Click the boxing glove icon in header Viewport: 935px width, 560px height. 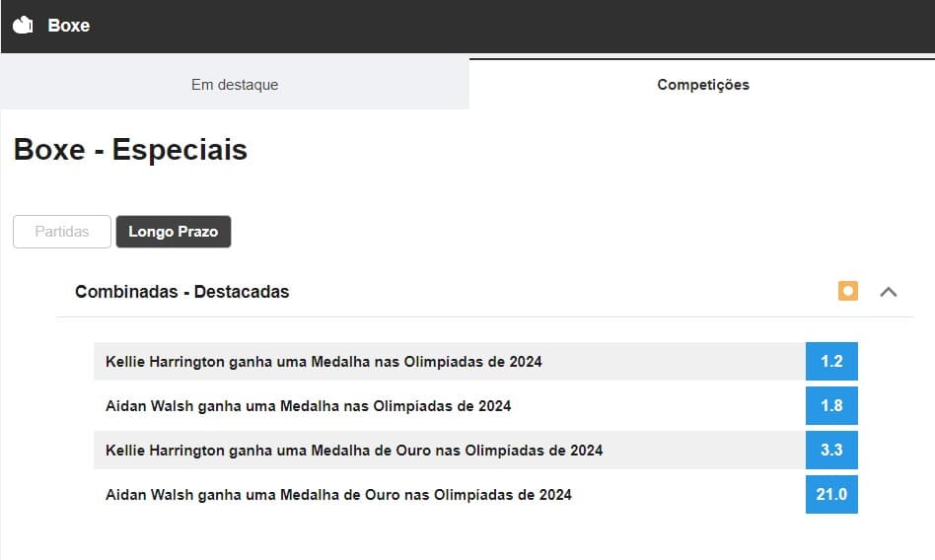tap(23, 25)
